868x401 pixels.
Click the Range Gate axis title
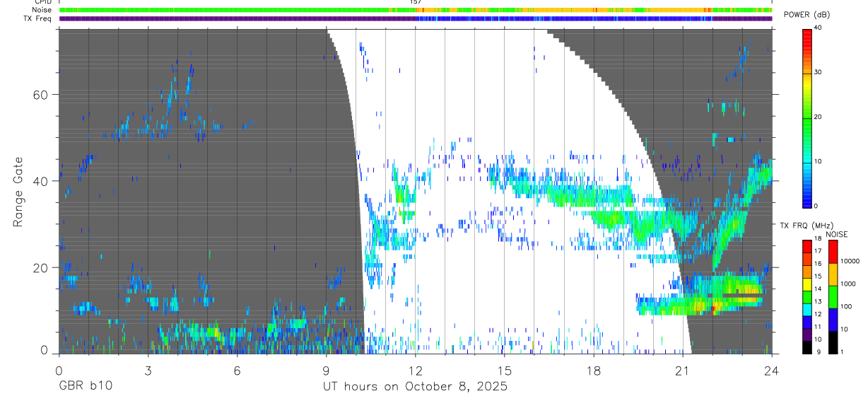[x=19, y=192]
